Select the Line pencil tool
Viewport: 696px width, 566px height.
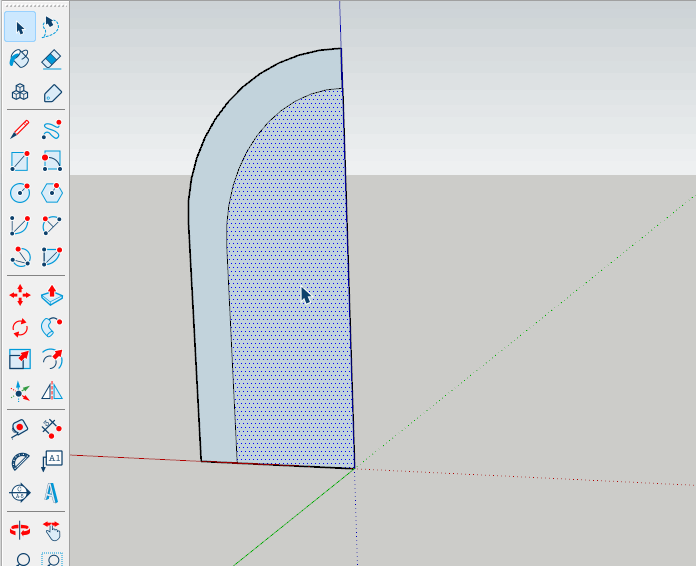(20, 130)
